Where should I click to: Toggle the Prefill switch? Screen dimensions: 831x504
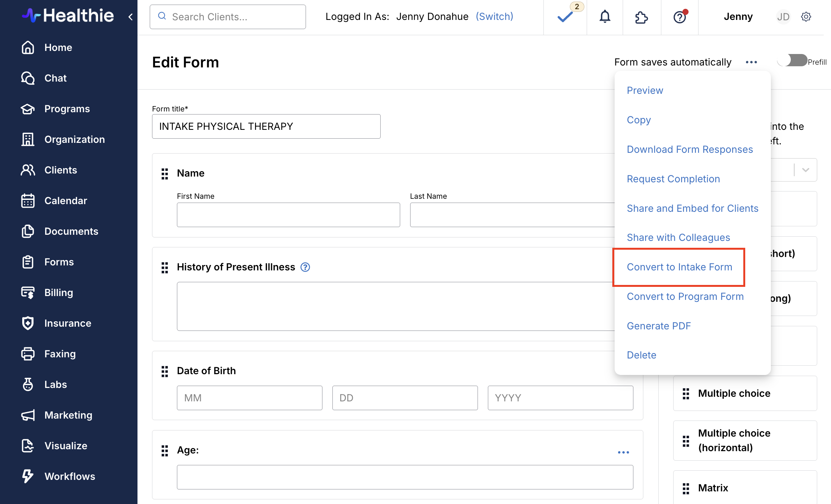pyautogui.click(x=792, y=61)
